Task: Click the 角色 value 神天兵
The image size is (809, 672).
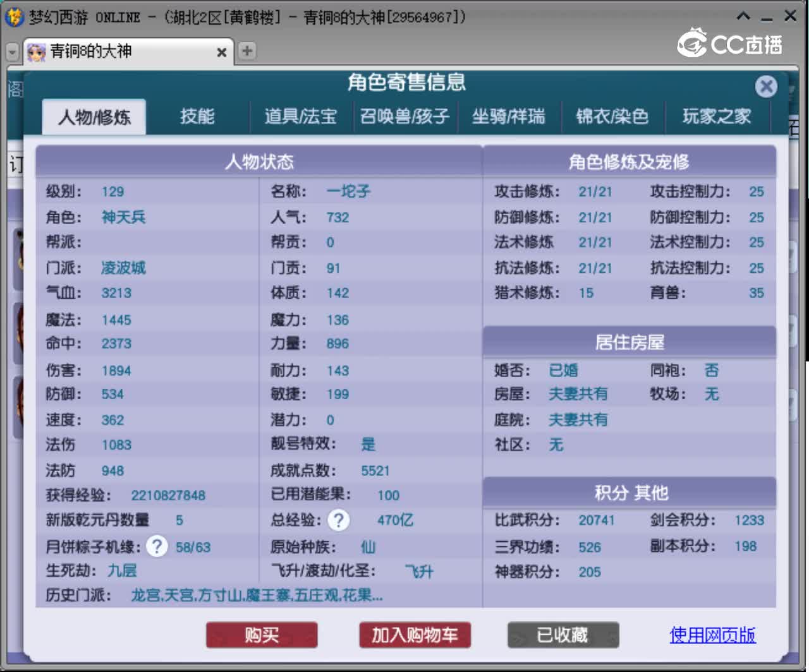Action: tap(123, 217)
